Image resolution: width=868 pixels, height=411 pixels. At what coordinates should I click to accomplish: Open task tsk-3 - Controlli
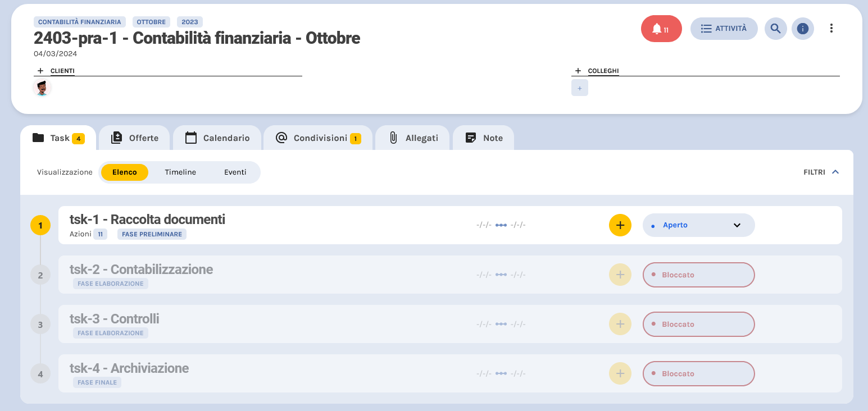114,318
